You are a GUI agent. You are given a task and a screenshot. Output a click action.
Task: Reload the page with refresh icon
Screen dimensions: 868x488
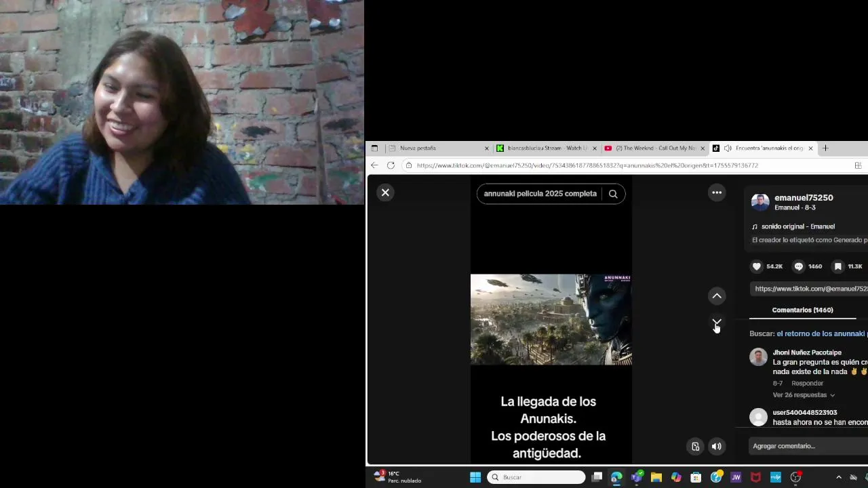point(391,165)
